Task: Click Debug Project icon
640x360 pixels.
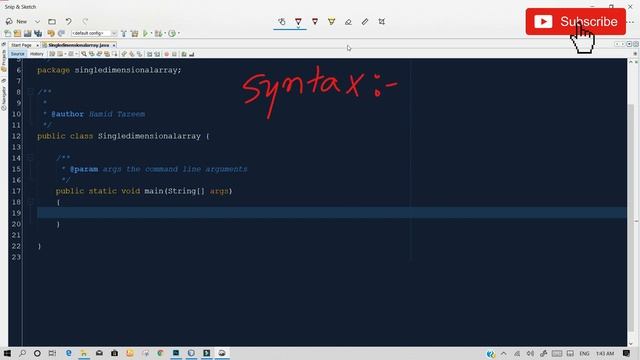Action: pos(158,33)
